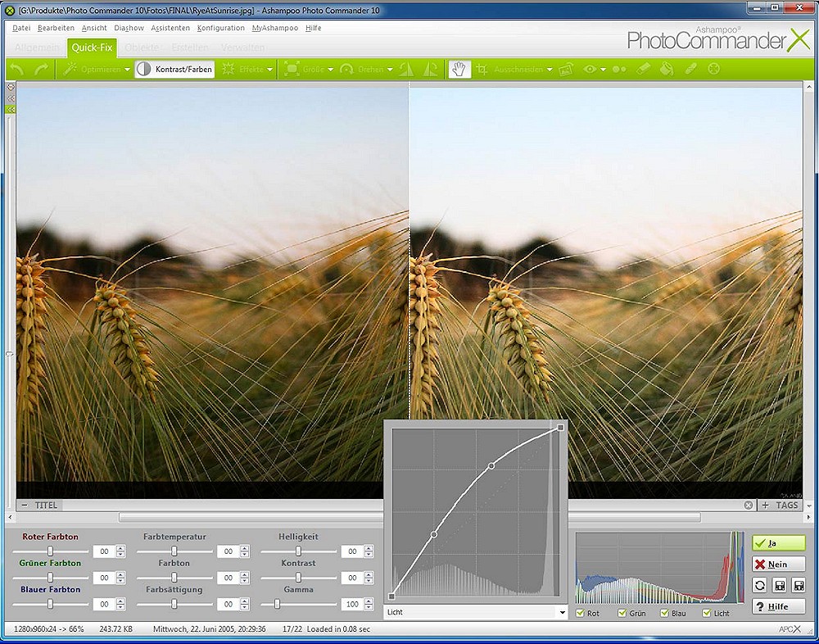Switch to the Quick-Fix tab

coord(92,48)
